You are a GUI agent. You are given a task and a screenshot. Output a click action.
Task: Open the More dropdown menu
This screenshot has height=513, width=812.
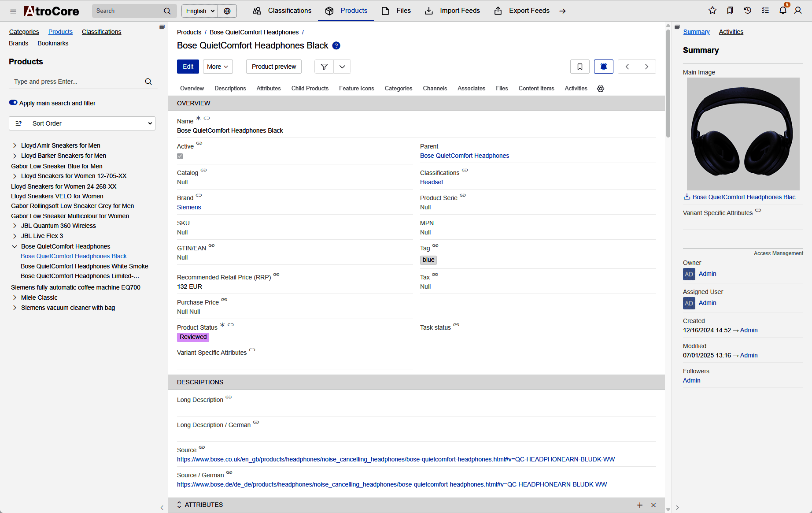(218, 67)
